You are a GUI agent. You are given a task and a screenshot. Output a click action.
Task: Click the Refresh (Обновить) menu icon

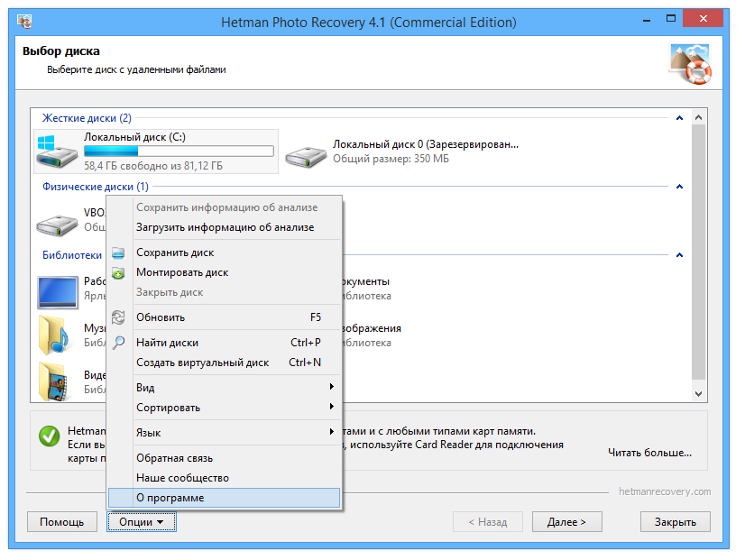pos(117,317)
